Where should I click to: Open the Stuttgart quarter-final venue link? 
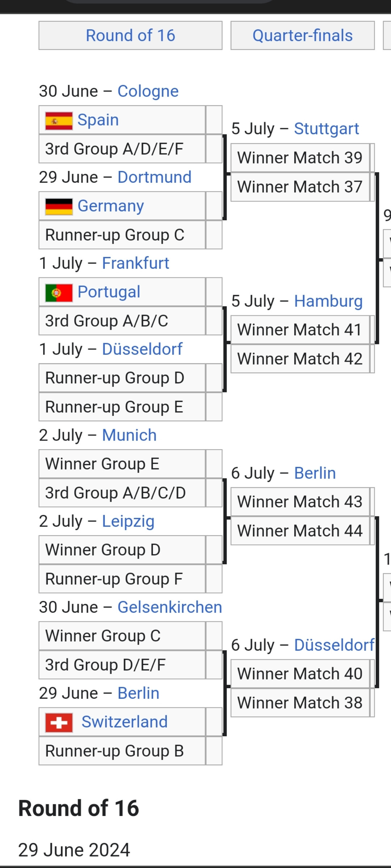point(327,129)
